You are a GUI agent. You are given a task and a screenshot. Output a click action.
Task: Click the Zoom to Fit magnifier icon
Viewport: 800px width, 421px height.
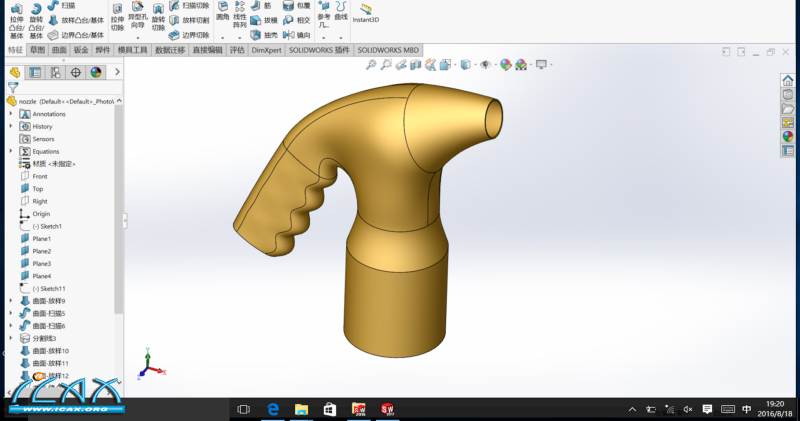(371, 65)
